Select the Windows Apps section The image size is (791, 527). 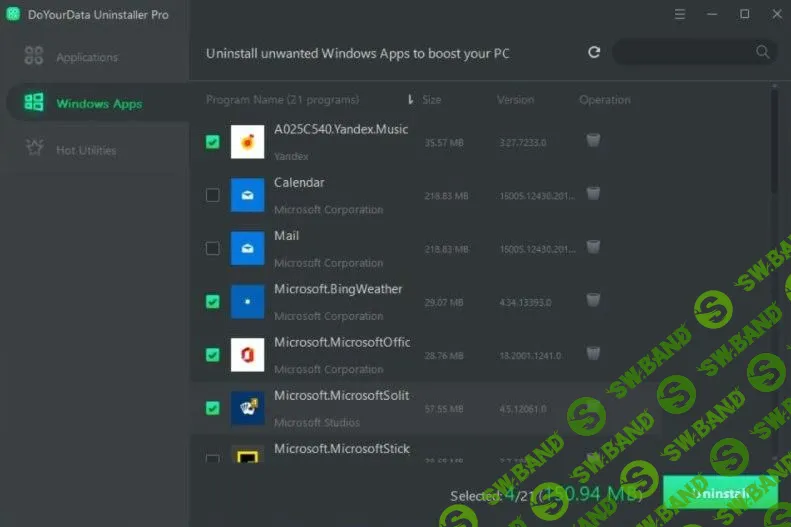tap(98, 103)
